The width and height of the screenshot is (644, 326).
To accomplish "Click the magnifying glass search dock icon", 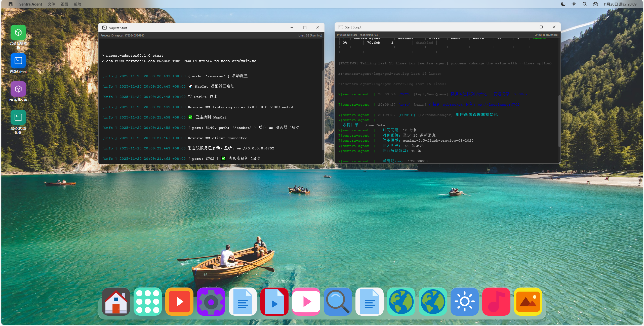I will point(338,302).
